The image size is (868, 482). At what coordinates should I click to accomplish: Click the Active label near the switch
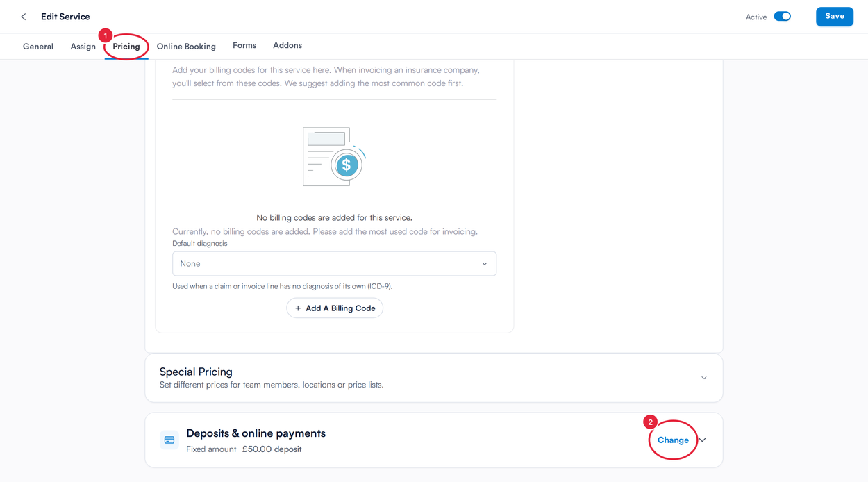point(756,17)
